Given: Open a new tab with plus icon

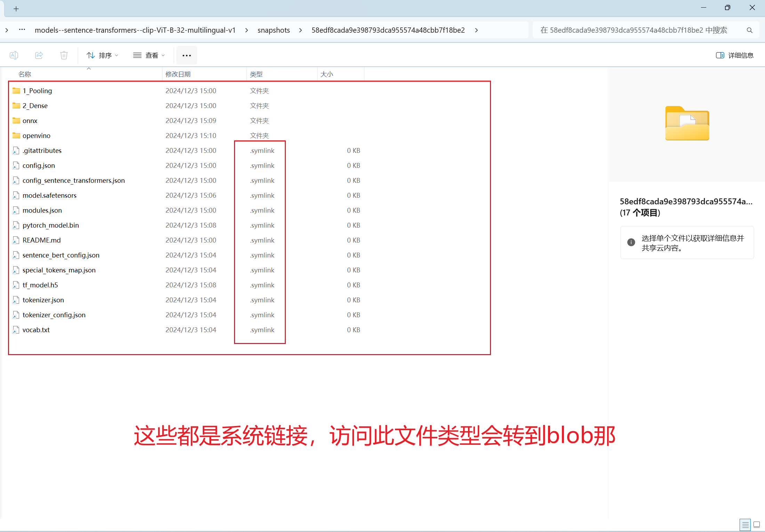Looking at the screenshot, I should click(x=16, y=9).
